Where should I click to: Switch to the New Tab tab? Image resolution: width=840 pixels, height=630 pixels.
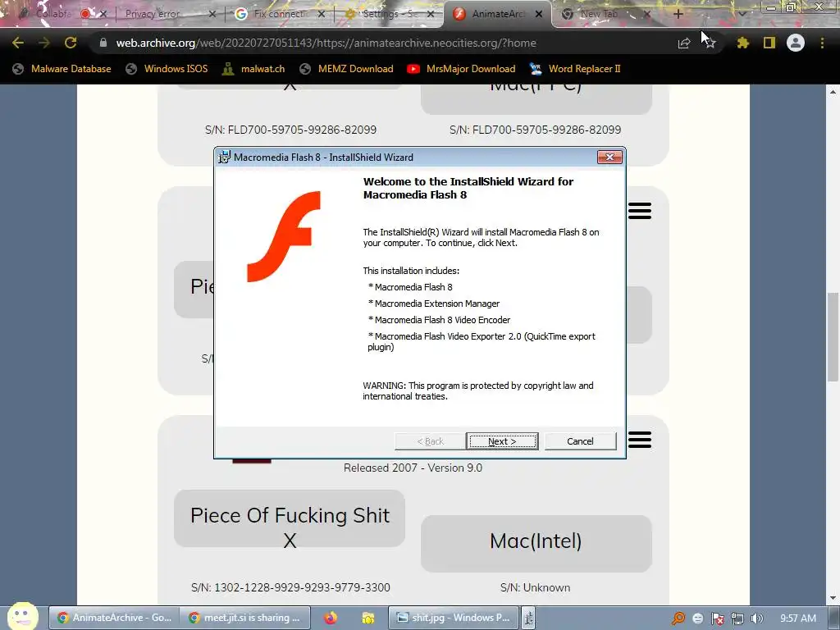[599, 14]
